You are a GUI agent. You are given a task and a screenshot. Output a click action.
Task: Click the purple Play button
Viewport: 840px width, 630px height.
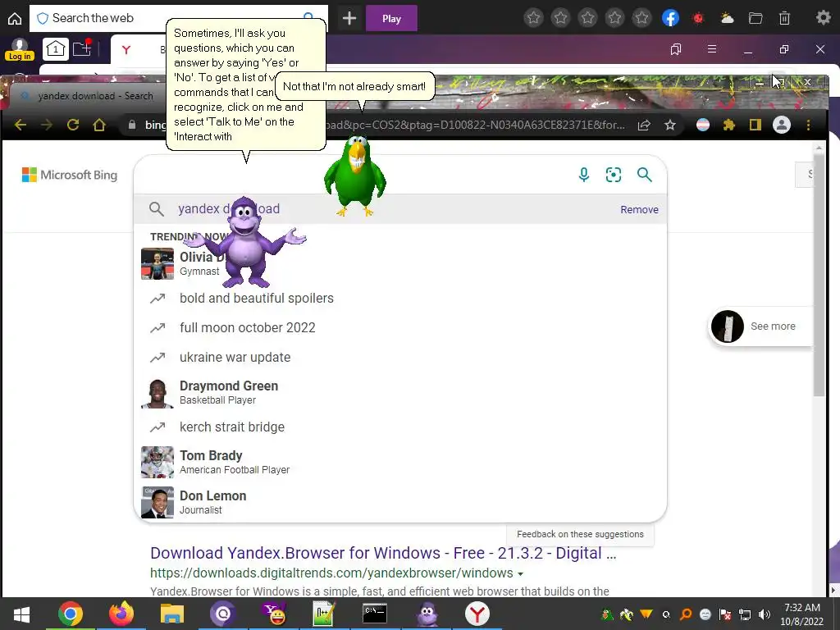point(391,19)
